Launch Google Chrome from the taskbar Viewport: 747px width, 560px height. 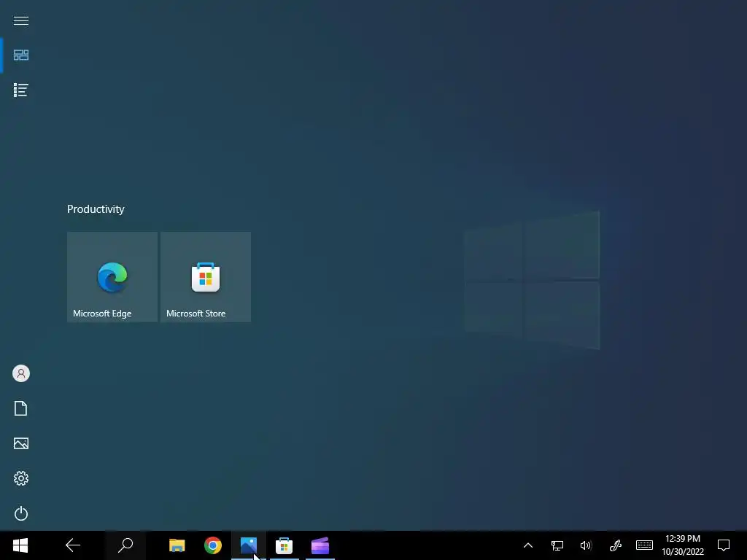pyautogui.click(x=213, y=545)
